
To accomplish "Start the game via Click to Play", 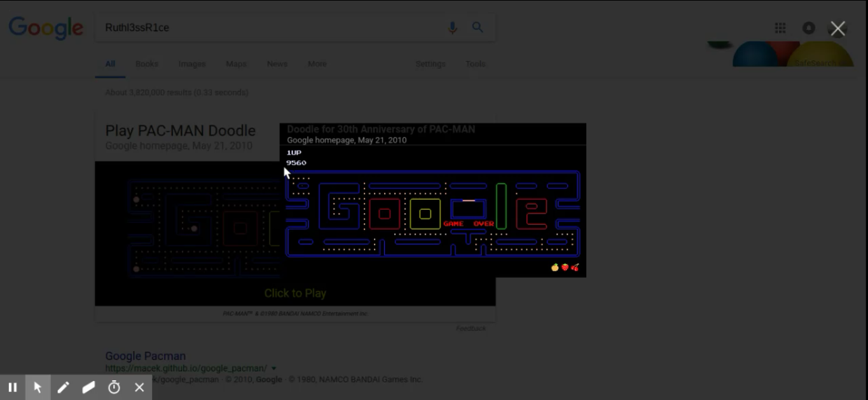I will [x=295, y=293].
